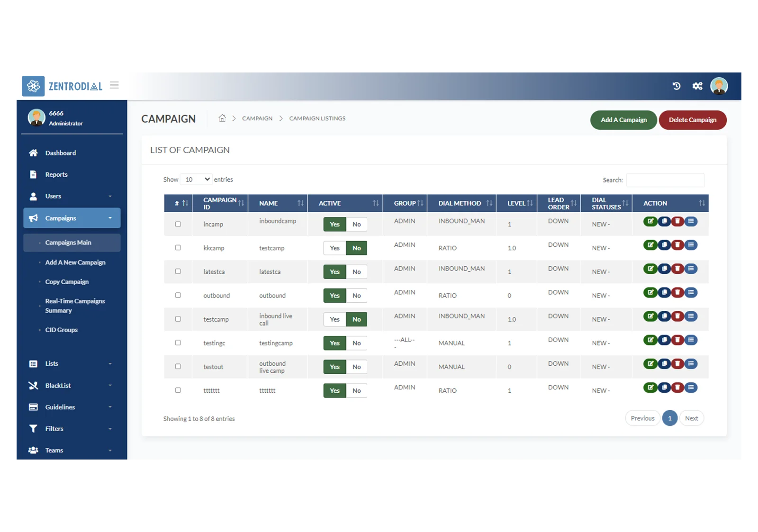Expand the Users sidebar menu
Viewport: 758px width, 532px height.
(72, 196)
